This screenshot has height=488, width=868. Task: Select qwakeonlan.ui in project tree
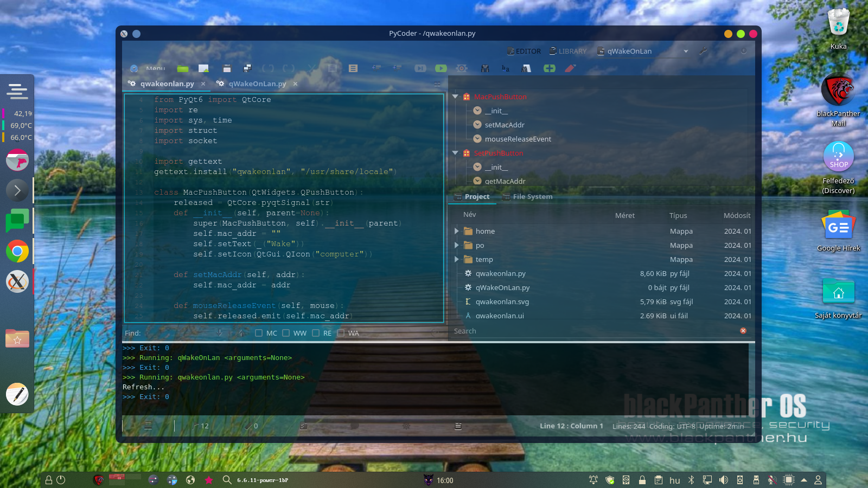(x=500, y=316)
